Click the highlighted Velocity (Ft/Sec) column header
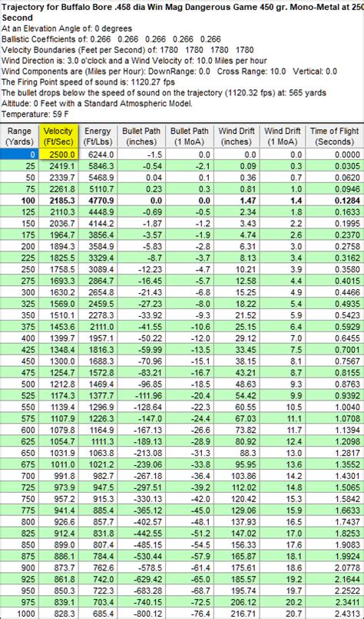The width and height of the screenshot is (364, 619). pos(58,136)
